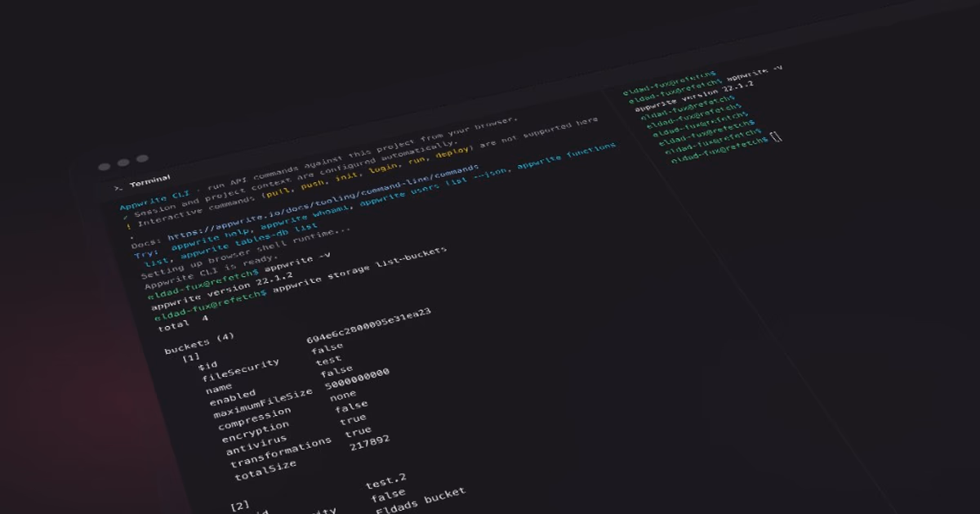This screenshot has height=514, width=980.
Task: Select the Terminal tab label
Action: click(150, 180)
